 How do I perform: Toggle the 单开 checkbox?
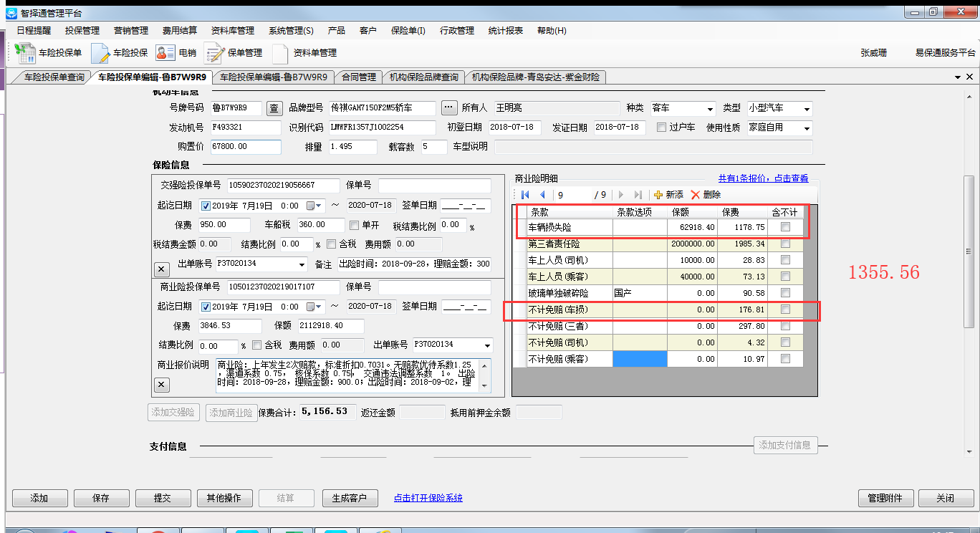coord(354,225)
